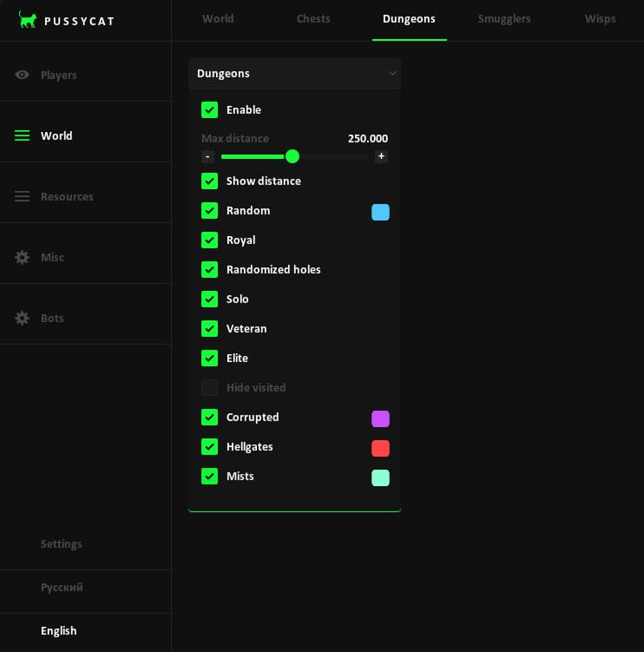
Task: Toggle the Royal checkbox
Action: click(x=209, y=240)
